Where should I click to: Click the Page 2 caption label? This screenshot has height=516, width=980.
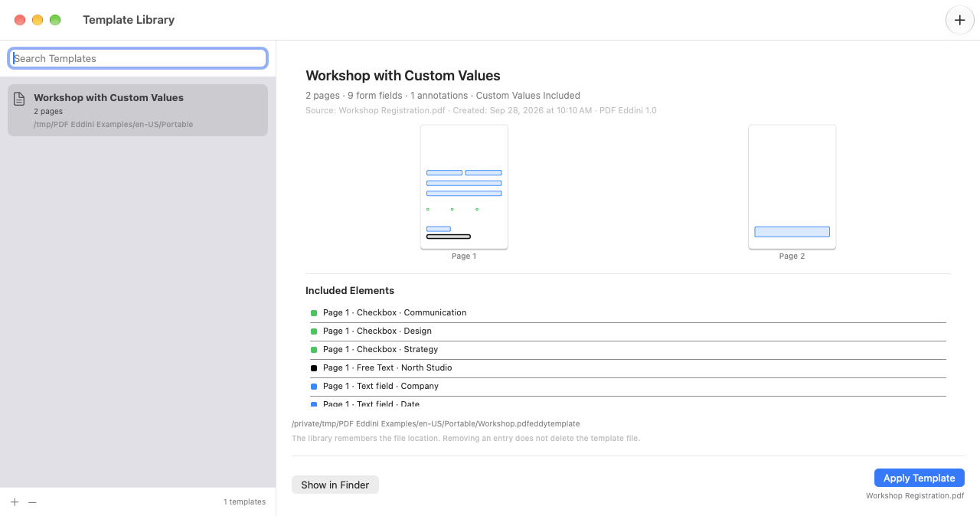tap(792, 256)
